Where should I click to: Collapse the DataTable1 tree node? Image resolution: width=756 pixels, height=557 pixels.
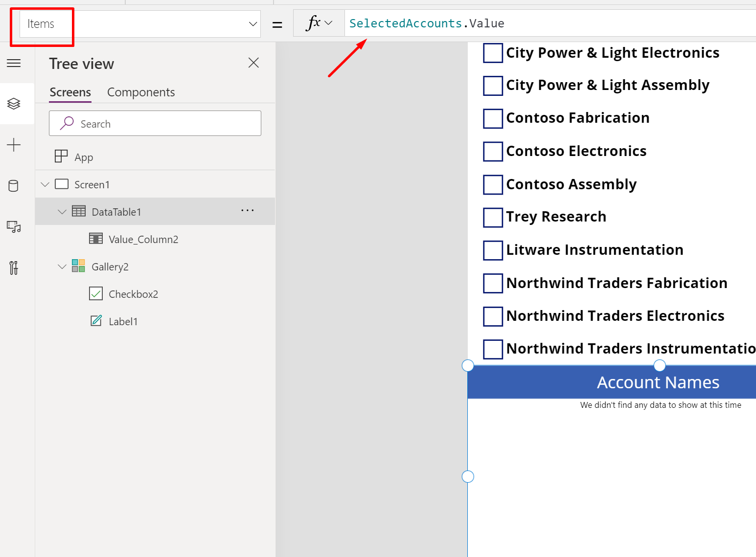tap(62, 212)
